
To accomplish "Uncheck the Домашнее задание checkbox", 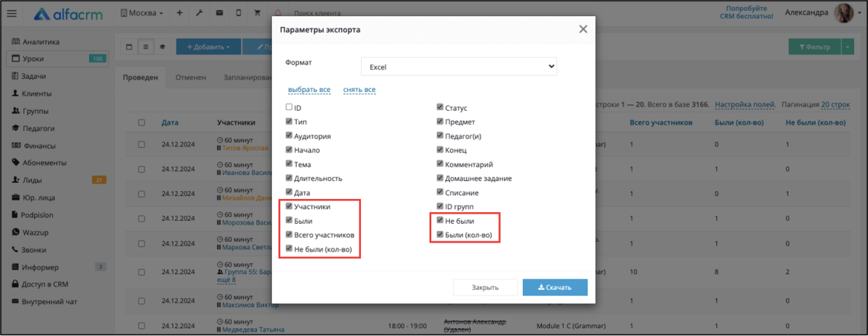I will tap(440, 178).
